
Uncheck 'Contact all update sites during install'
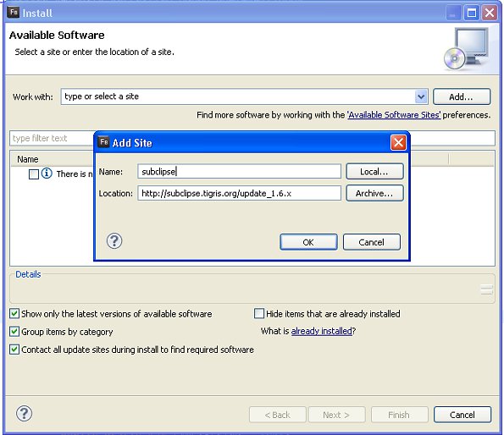(14, 350)
